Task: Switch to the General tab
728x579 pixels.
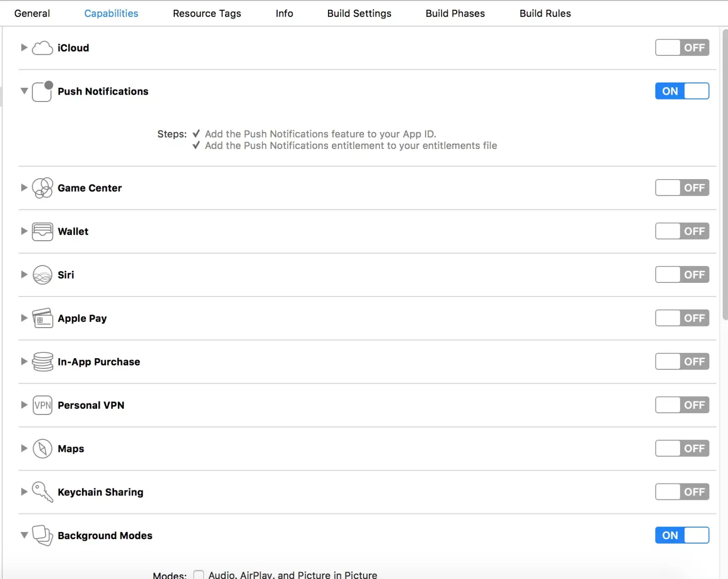Action: [32, 14]
